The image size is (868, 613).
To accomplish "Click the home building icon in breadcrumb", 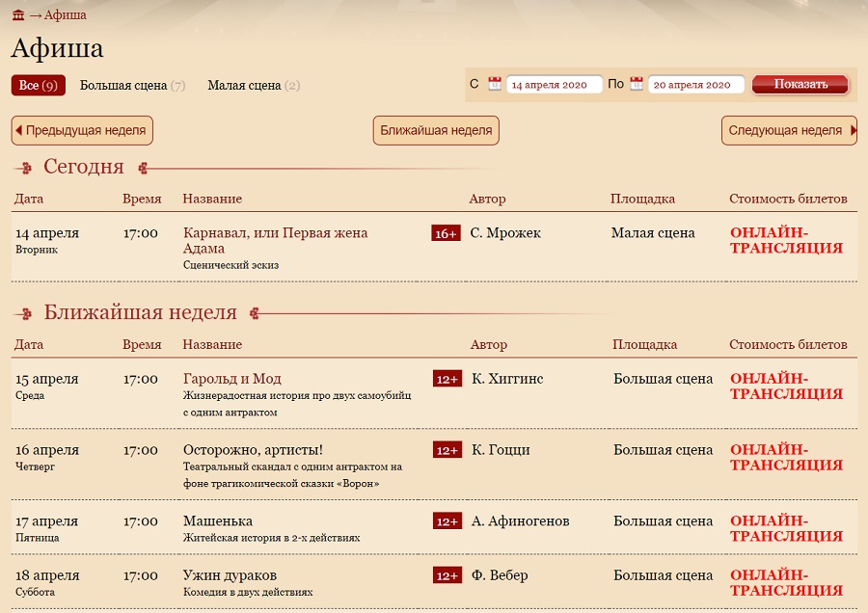I will tap(18, 14).
